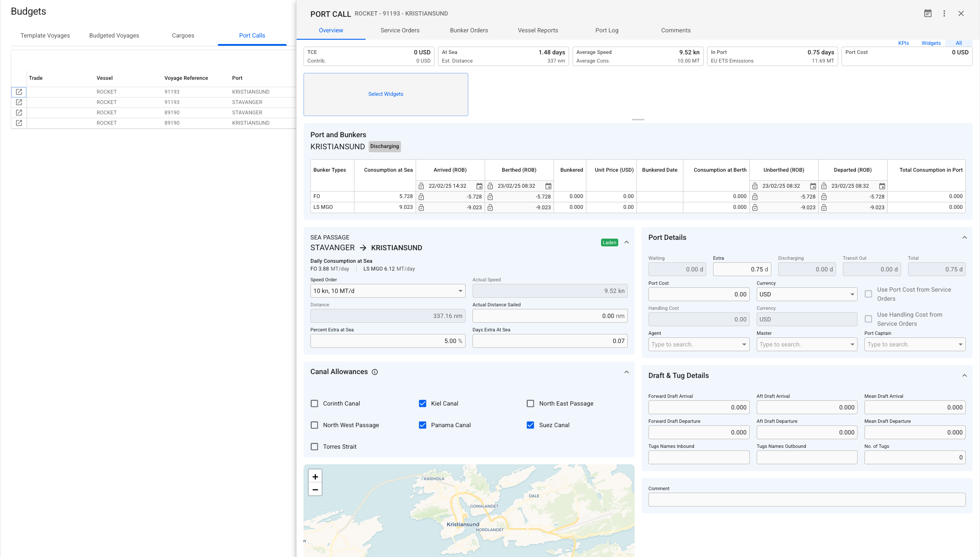This screenshot has height=557, width=980.
Task: Open the three-dot more options menu
Action: coord(944,13)
